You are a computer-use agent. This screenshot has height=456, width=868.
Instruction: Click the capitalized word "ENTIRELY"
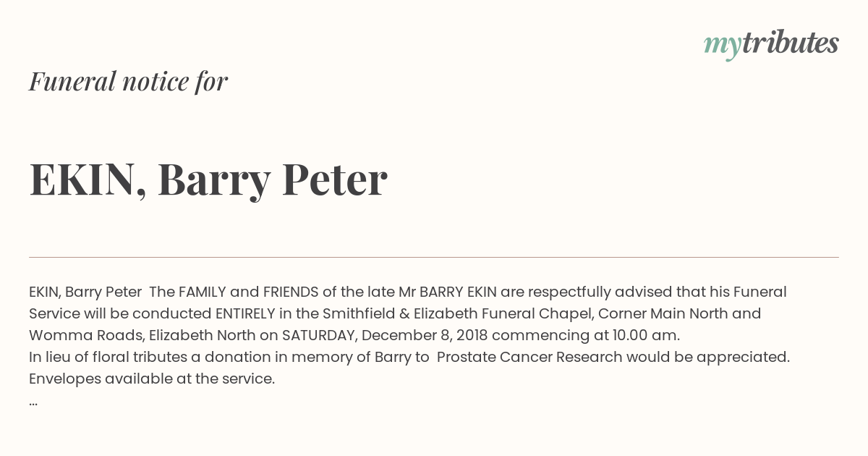245,313
